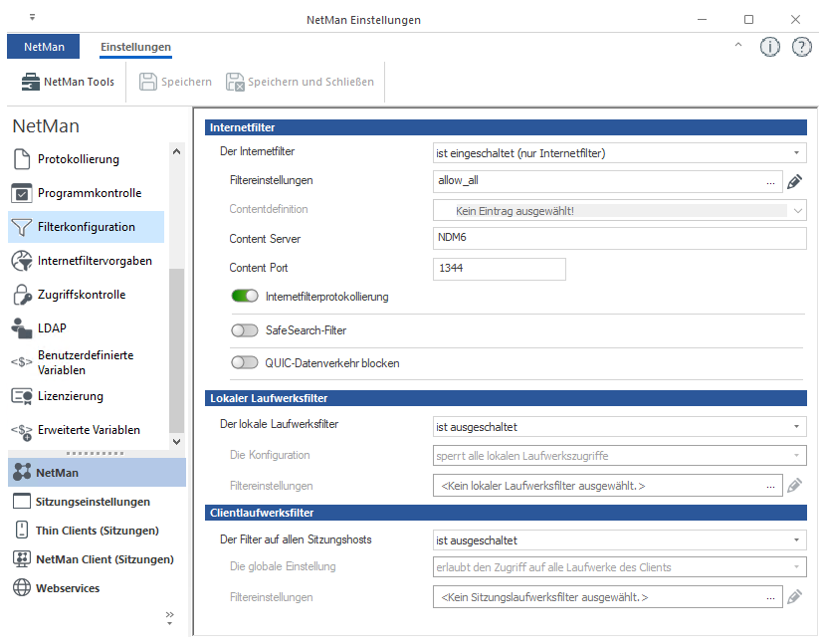Select the Einstellungen tab
The image size is (824, 644).
coord(135,47)
